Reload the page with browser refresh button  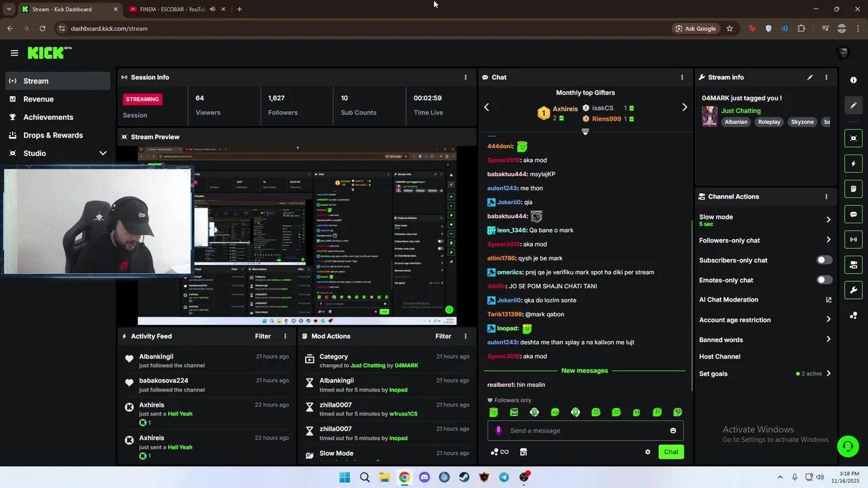[x=42, y=28]
